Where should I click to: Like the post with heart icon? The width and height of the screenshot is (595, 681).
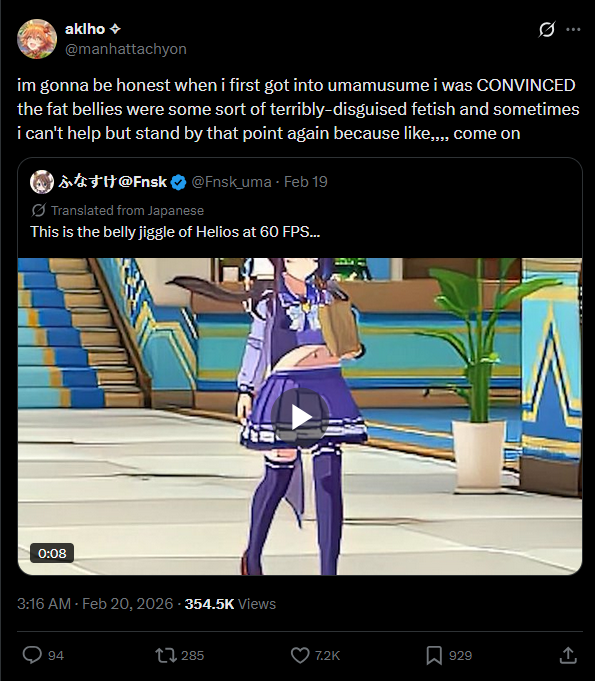[x=300, y=655]
